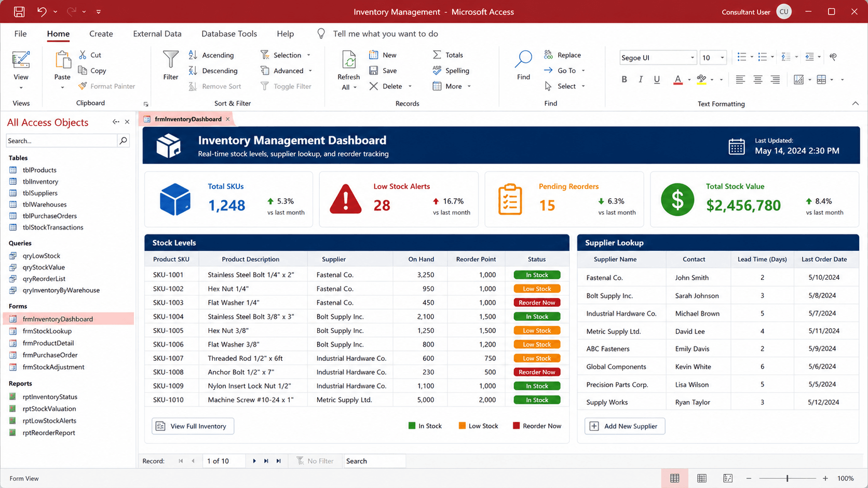This screenshot has height=488, width=868.
Task: Click the Find magnifier icon
Action: pyautogui.click(x=523, y=59)
